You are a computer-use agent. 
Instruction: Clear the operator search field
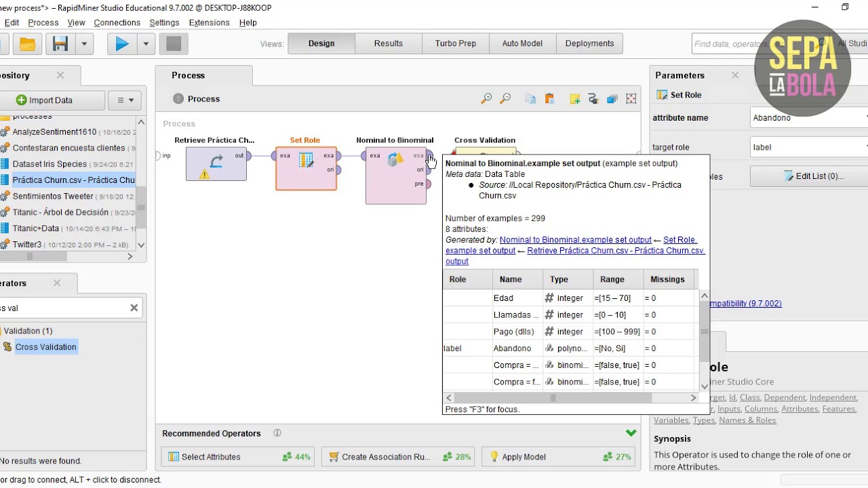(134, 308)
